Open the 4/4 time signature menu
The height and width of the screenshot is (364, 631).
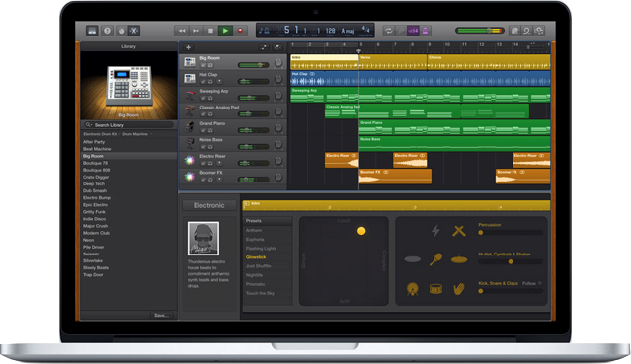click(365, 29)
